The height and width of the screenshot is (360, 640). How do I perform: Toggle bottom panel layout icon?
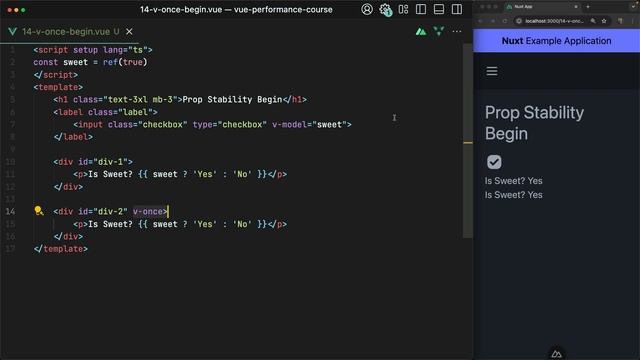[439, 9]
